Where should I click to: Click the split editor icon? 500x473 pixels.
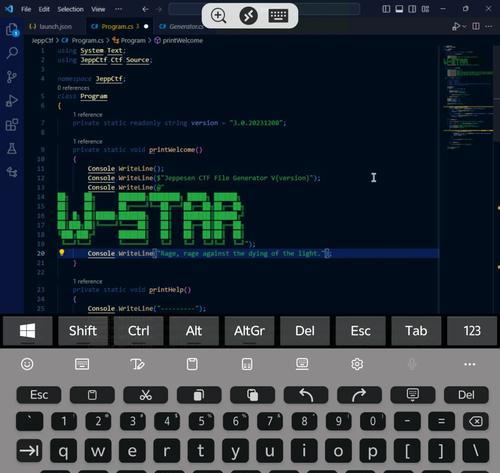click(x=476, y=26)
